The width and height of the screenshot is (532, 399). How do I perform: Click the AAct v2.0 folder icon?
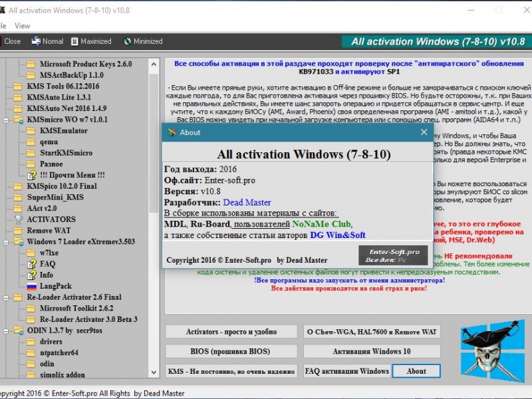click(18, 208)
